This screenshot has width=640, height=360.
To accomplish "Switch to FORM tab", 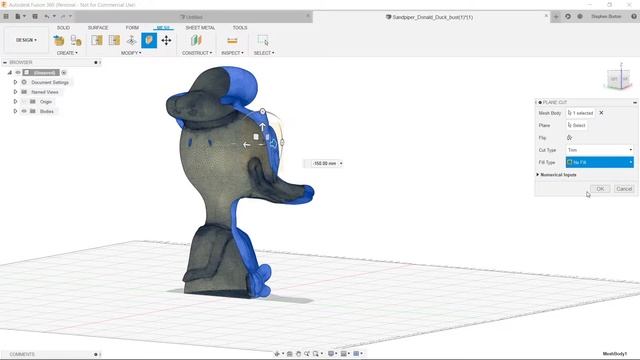I will coord(132,28).
